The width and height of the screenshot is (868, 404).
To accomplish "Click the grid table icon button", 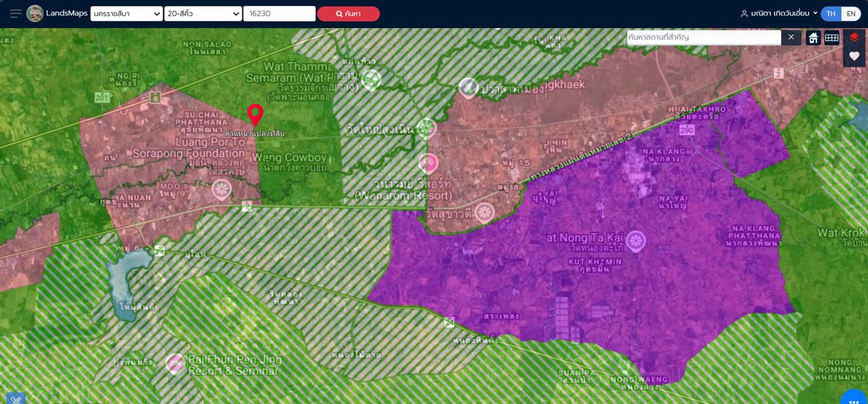I will (x=832, y=38).
